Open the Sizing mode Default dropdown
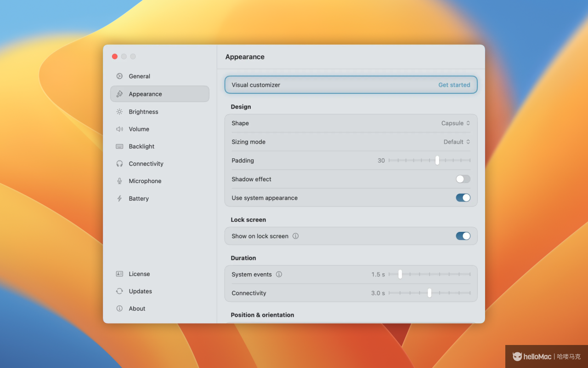Screen dimensions: 588x368 coord(457,142)
